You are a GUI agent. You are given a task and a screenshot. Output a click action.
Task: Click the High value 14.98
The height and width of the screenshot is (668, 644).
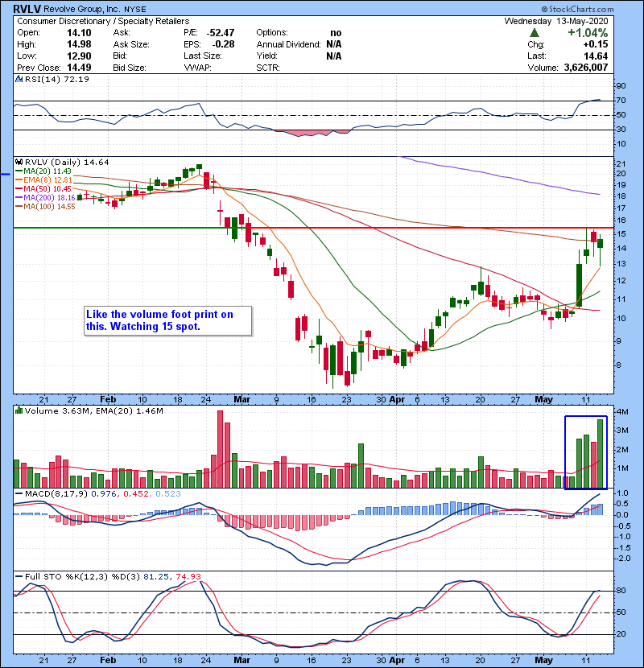click(79, 44)
